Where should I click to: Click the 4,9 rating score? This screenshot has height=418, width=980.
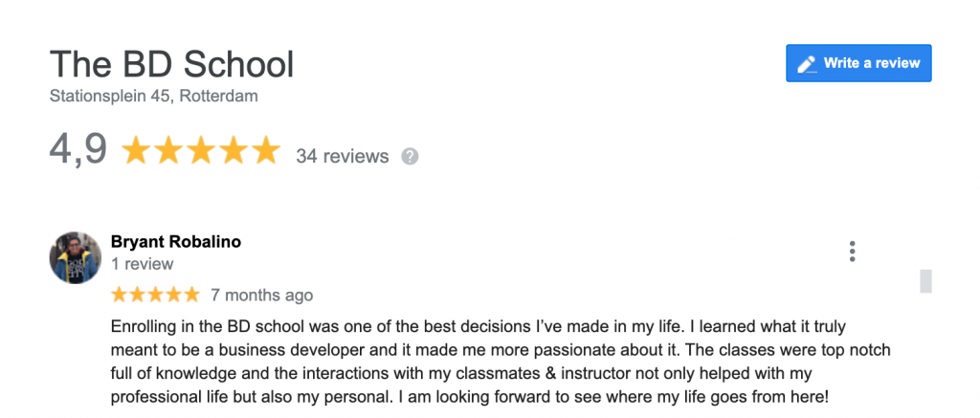[78, 150]
